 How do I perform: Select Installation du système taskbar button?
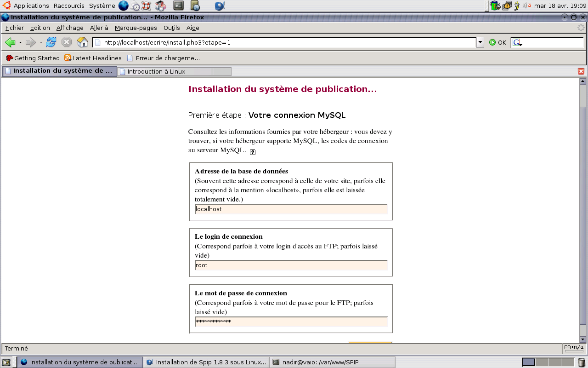pos(80,362)
